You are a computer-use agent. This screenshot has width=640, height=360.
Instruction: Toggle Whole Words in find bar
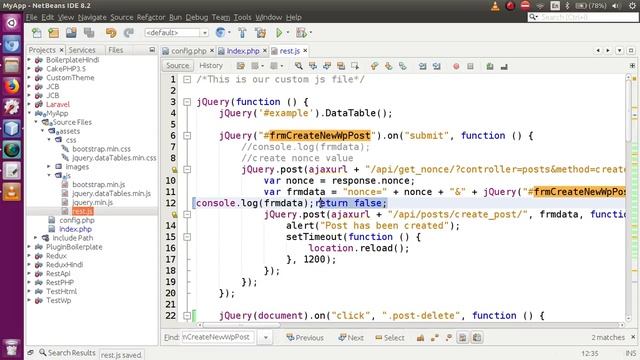point(434,338)
